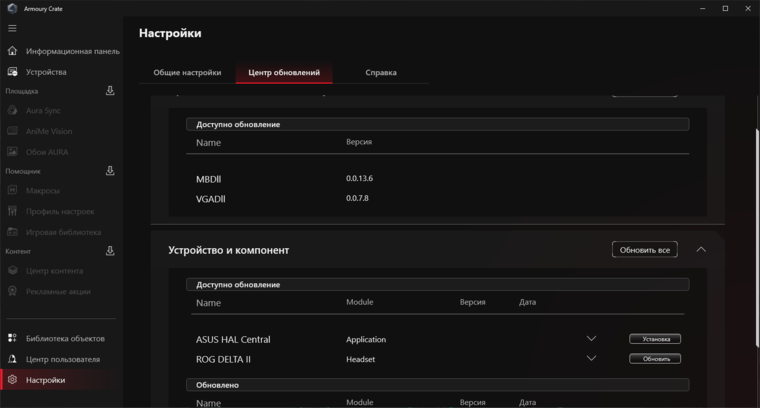760x408 pixels.
Task: Expand ROG DELTA II details chevron
Action: click(591, 358)
